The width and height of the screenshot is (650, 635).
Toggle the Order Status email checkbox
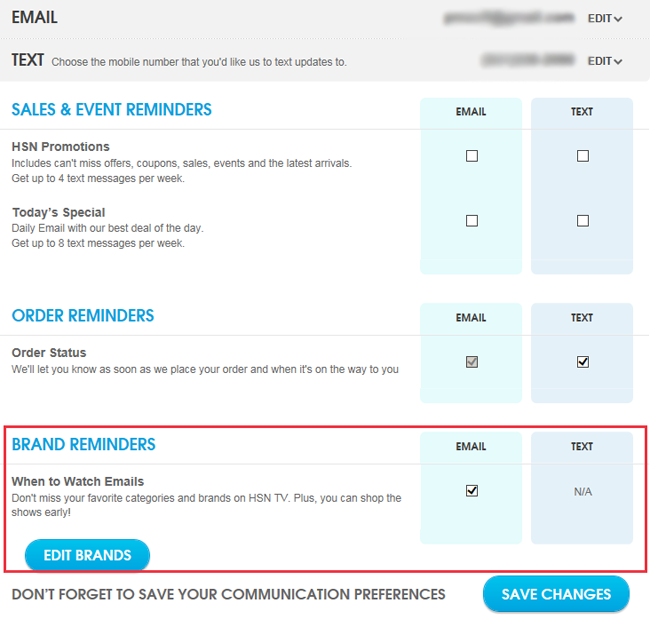point(472,362)
